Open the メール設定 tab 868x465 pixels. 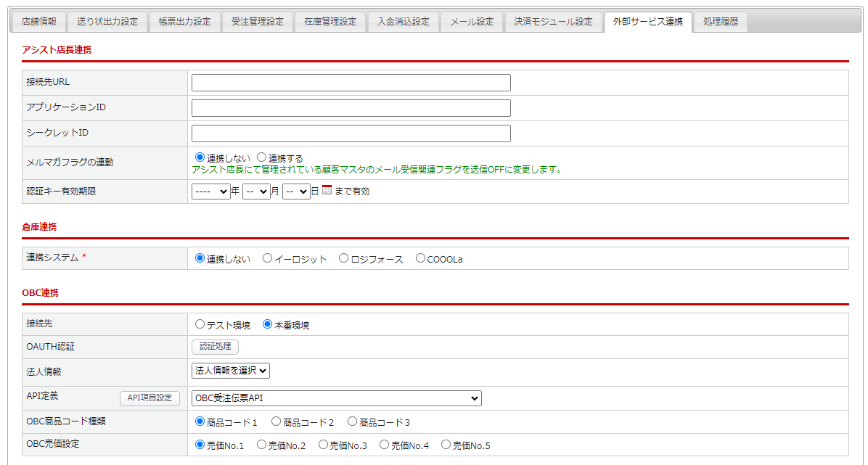point(472,22)
